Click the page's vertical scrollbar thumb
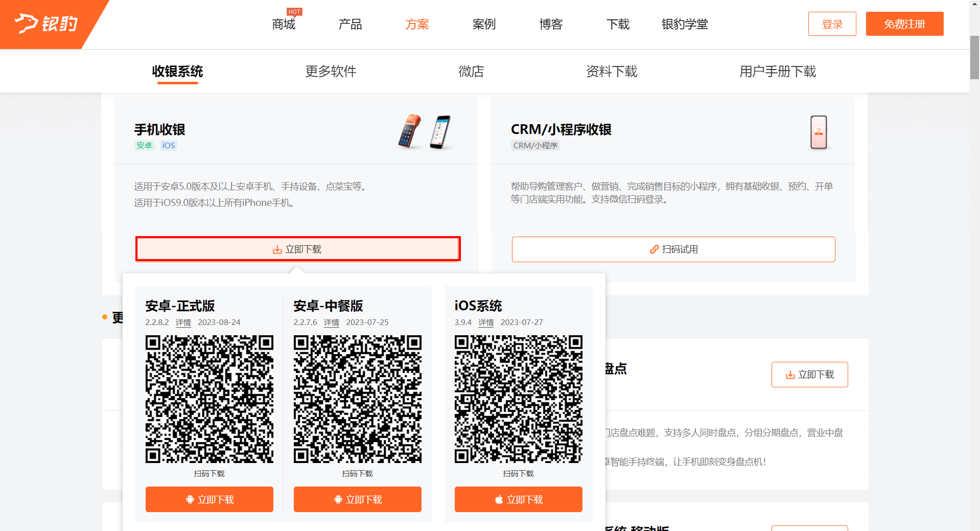 (x=974, y=57)
